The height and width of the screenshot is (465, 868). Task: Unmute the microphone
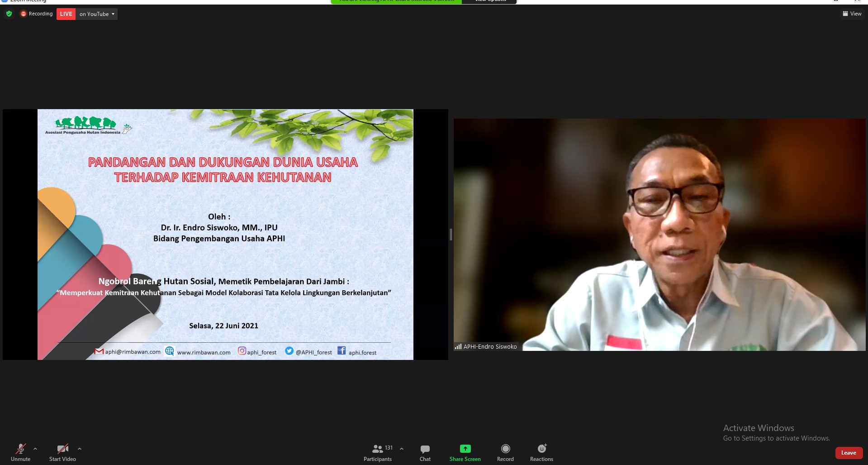[21, 452]
